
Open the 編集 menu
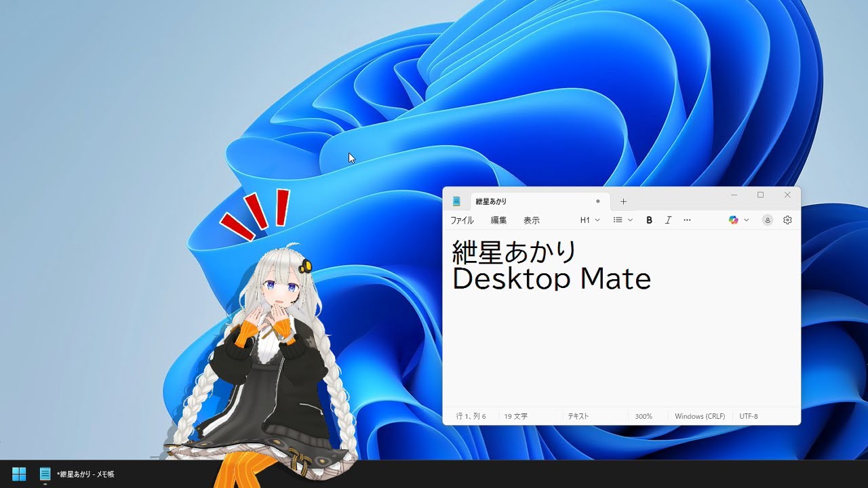coord(498,220)
